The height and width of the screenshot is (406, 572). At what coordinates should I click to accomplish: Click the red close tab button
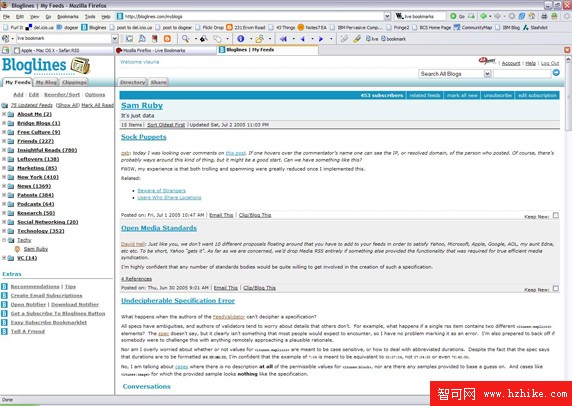pos(567,50)
